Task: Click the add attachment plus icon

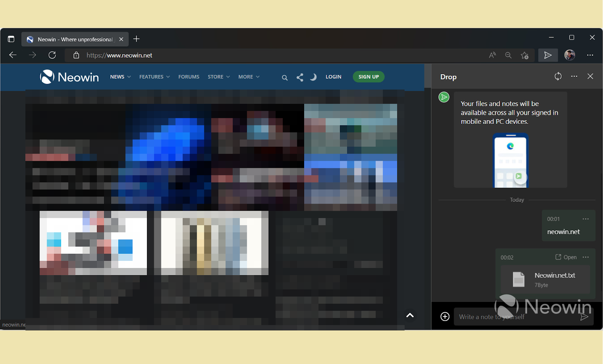Action: 445,317
